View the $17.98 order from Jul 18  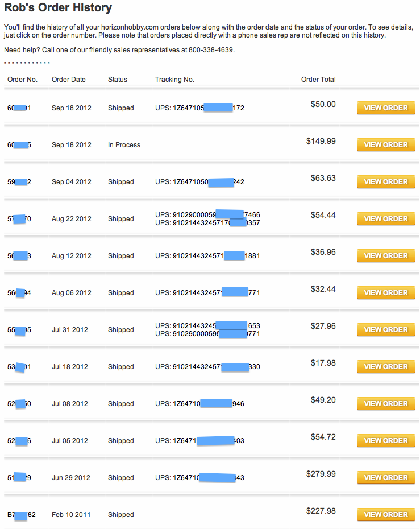[386, 367]
